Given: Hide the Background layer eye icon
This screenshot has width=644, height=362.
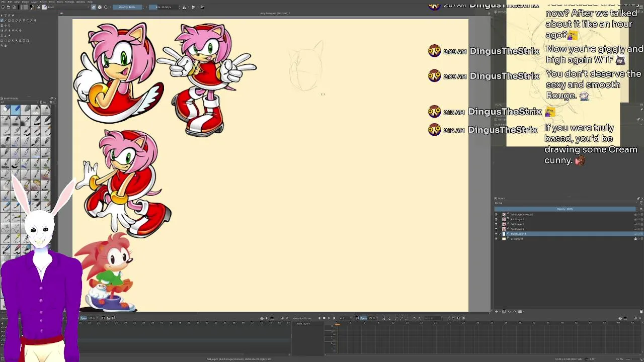Looking at the screenshot, I should [x=496, y=239].
